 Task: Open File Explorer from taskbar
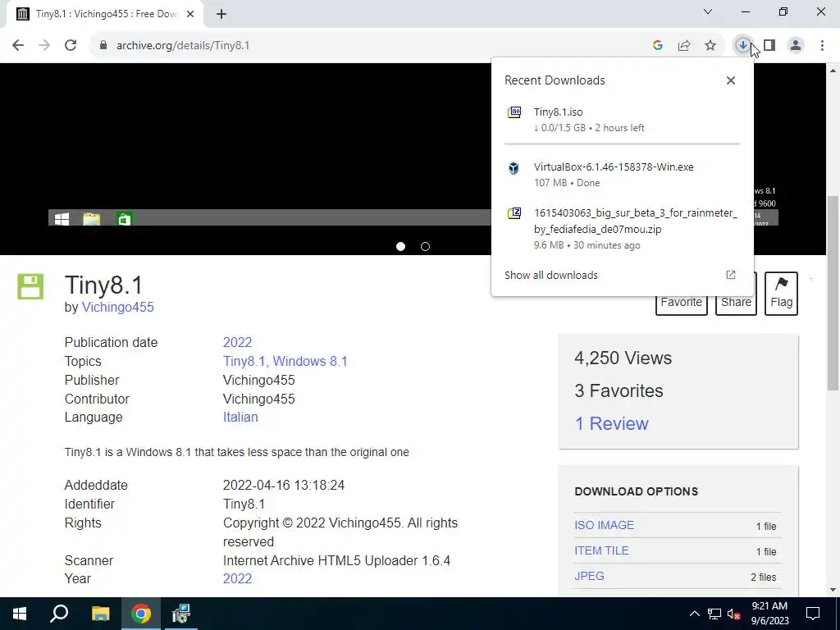click(100, 614)
